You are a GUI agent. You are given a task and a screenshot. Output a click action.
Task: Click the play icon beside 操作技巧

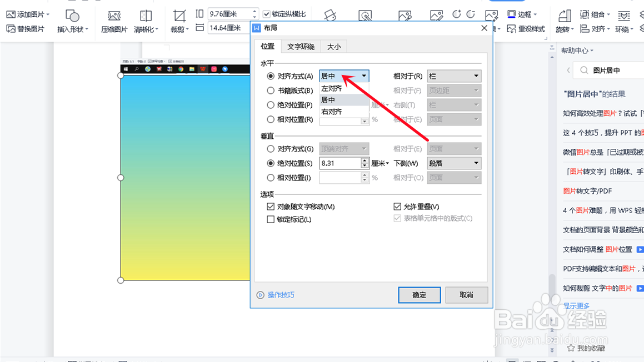click(x=261, y=295)
